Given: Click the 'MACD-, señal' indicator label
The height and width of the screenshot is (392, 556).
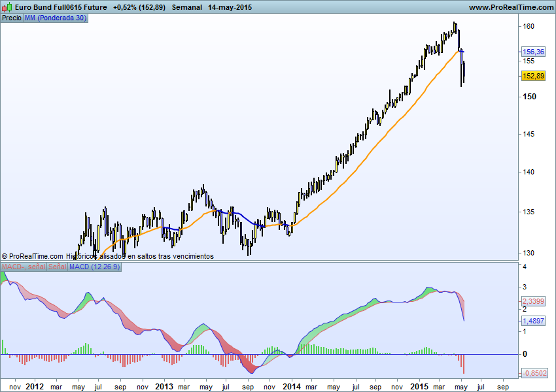Looking at the screenshot, I should 23,267.
